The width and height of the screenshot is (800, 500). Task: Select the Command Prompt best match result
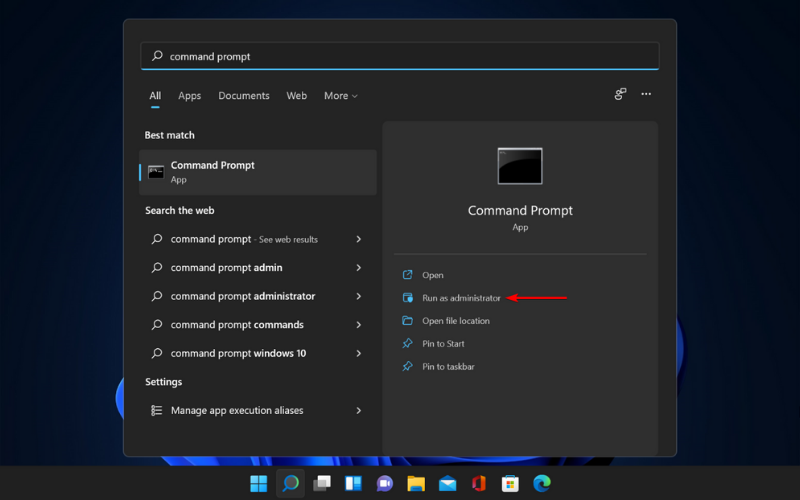258,172
